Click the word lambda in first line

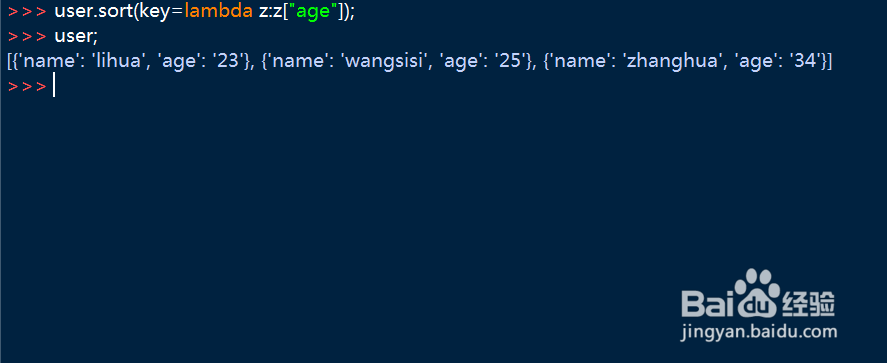pos(218,11)
